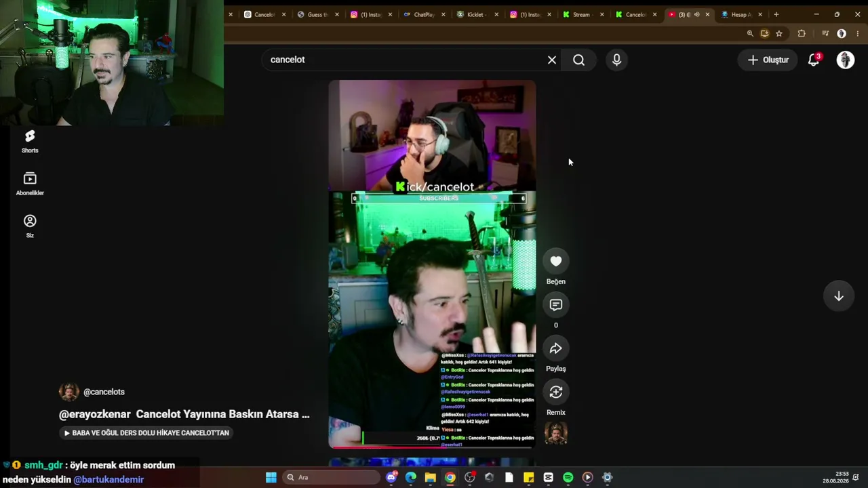This screenshot has height=488, width=868.
Task: Open Windows Settings gear in taskbar
Action: pos(607,477)
